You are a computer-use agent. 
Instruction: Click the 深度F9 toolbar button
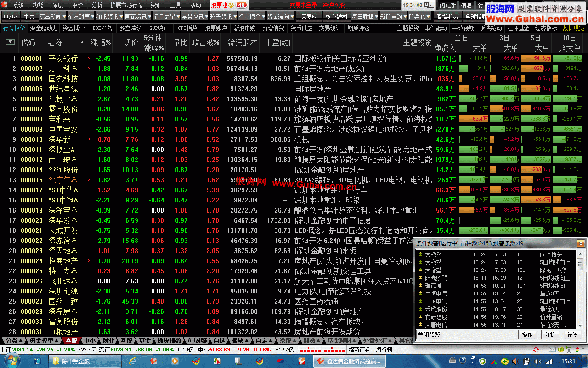pyautogui.click(x=309, y=17)
